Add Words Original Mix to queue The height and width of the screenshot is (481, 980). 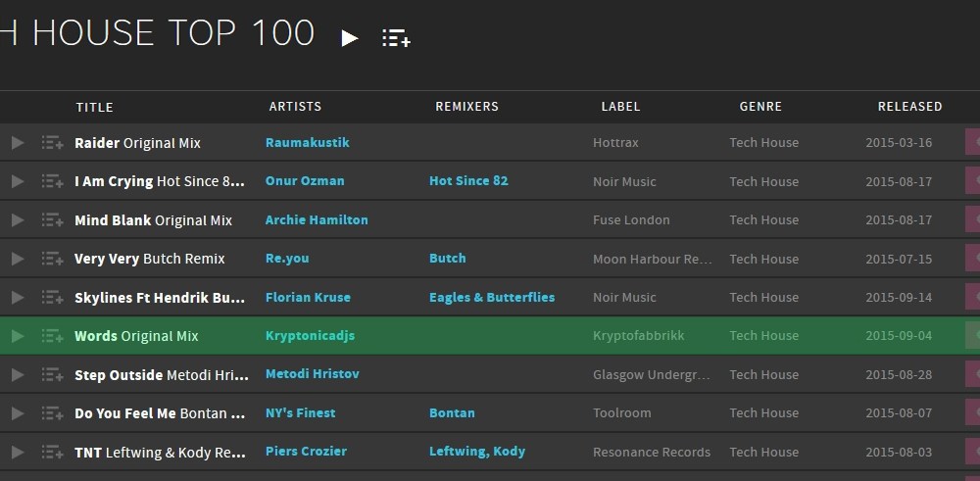52,336
